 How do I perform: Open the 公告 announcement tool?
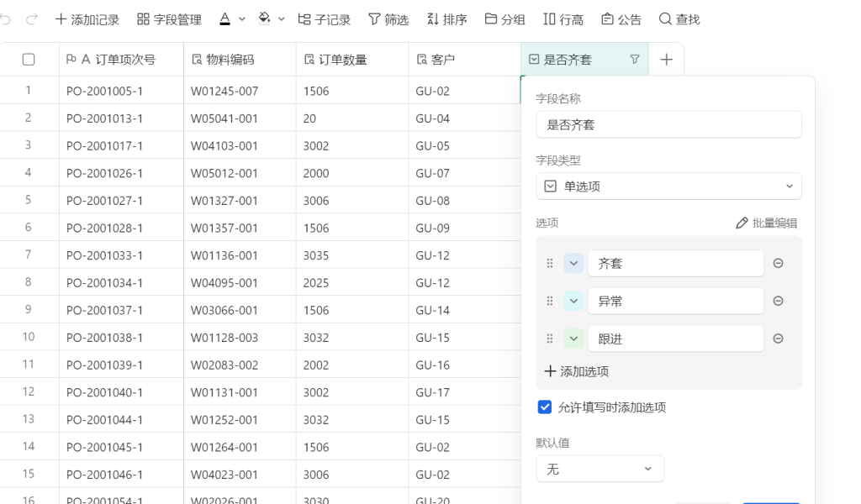[x=621, y=20]
